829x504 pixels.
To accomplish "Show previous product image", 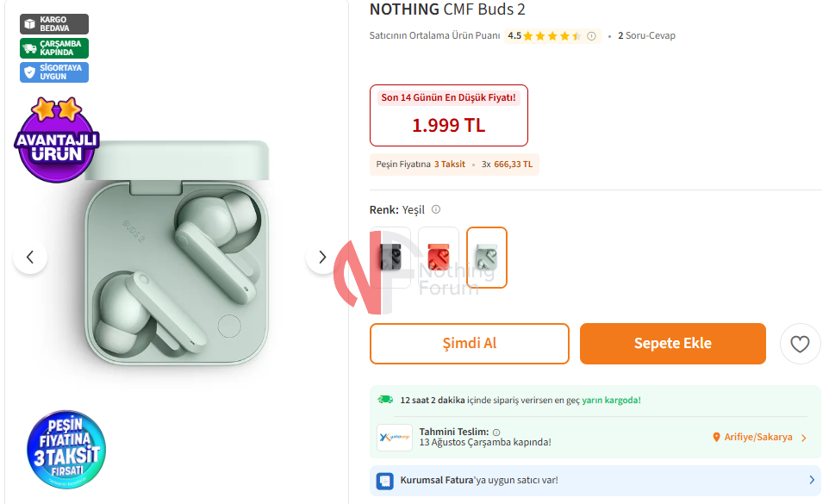I will point(30,257).
